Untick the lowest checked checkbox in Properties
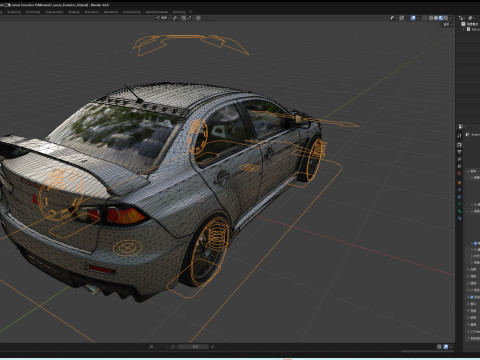480x360 pixels. coord(472,297)
